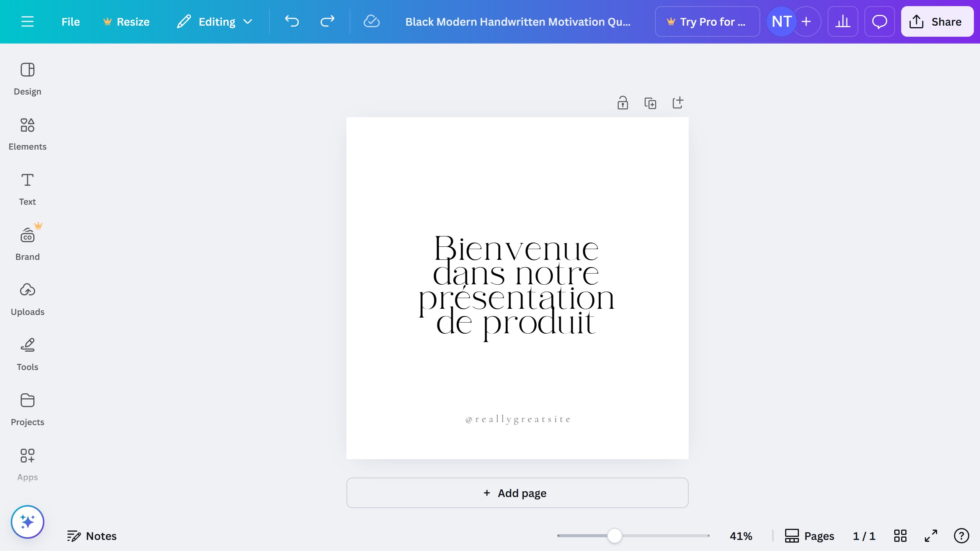Image resolution: width=980 pixels, height=551 pixels.
Task: Open the hamburger navigation menu
Action: pos(27,21)
